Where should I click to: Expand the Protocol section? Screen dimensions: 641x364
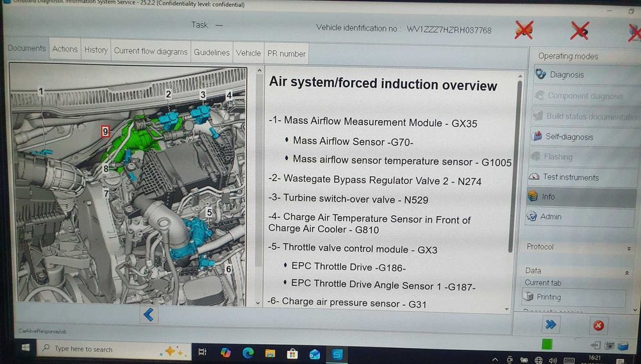click(629, 249)
